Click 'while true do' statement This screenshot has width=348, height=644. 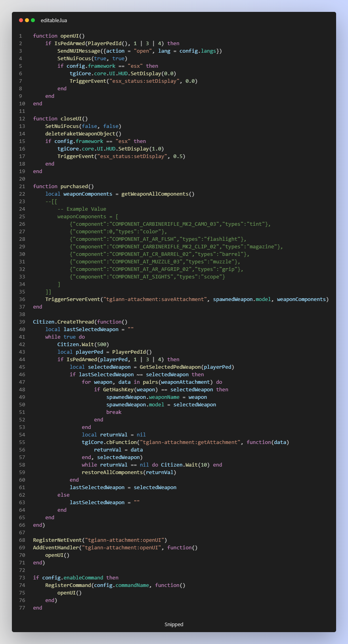tap(65, 337)
